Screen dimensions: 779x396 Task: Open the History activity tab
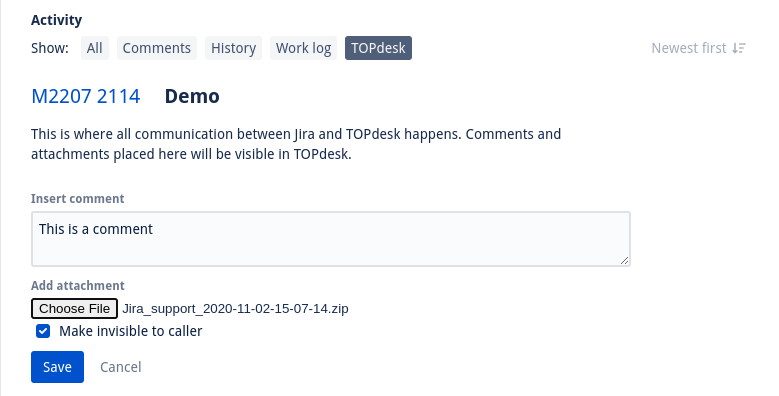click(x=234, y=48)
